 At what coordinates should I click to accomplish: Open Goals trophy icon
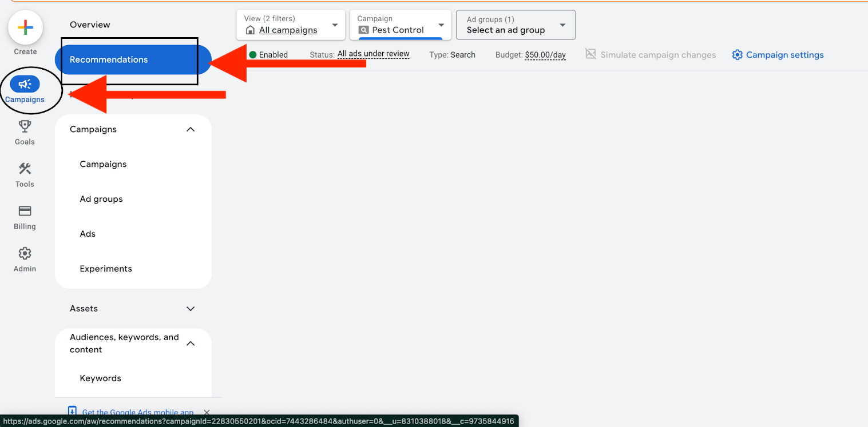(x=25, y=126)
